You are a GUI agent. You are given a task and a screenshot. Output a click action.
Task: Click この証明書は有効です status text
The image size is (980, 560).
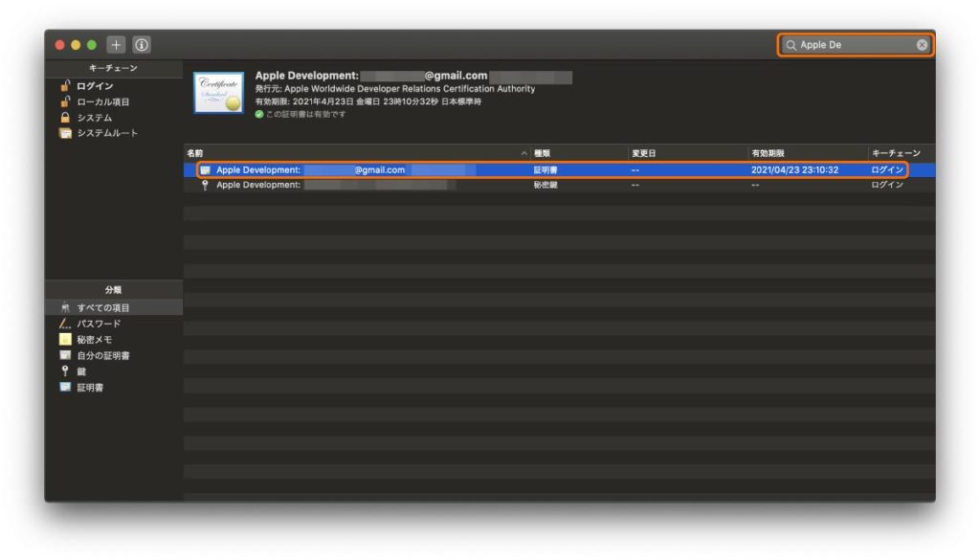pos(305,114)
